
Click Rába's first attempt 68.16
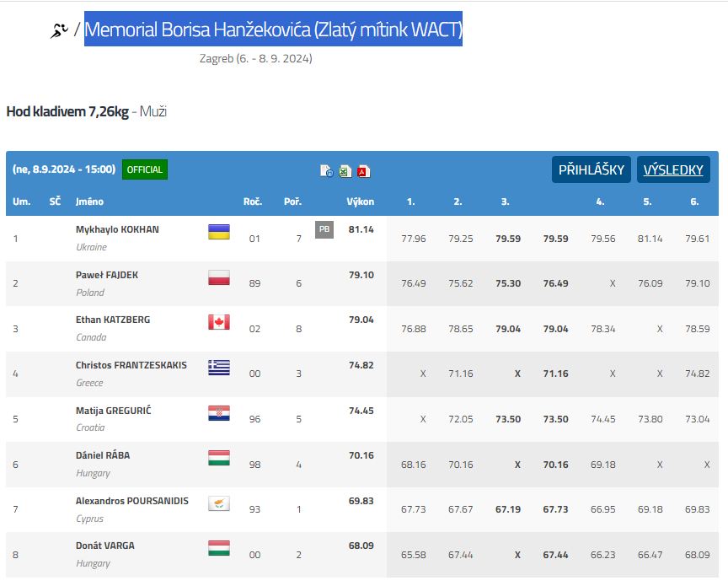pyautogui.click(x=413, y=465)
